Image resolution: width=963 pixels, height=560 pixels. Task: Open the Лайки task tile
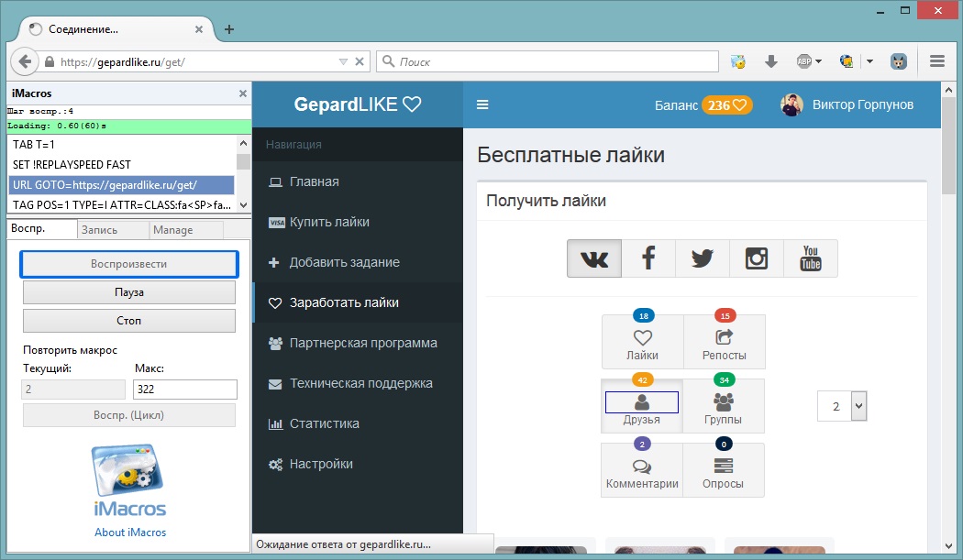coord(642,342)
